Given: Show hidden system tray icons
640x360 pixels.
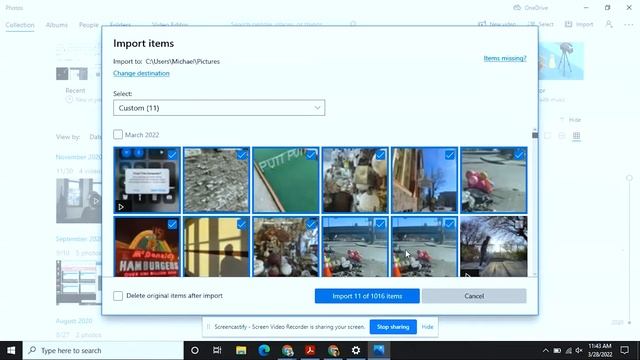Looking at the screenshot, I should click(546, 351).
